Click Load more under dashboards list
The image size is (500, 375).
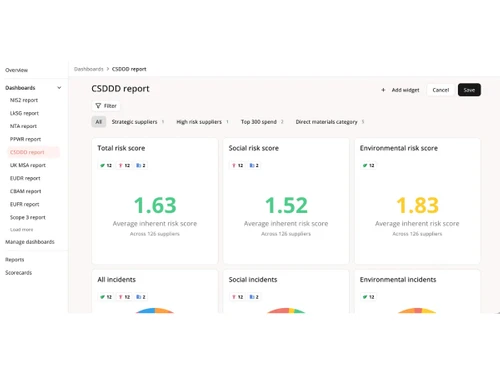[22, 229]
